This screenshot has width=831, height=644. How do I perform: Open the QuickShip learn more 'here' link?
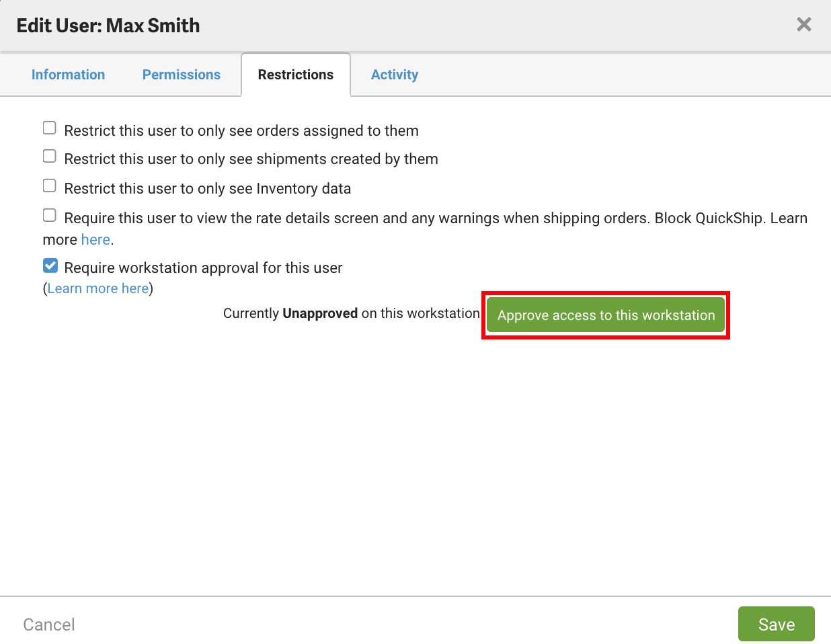[x=95, y=240]
